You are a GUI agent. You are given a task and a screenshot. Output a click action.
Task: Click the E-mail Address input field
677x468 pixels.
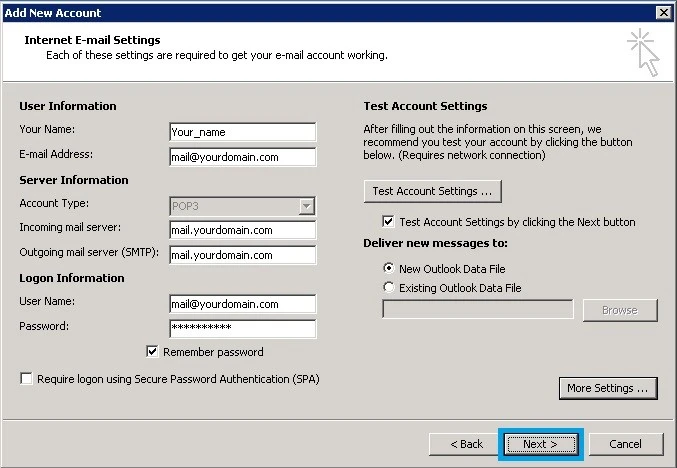[x=242, y=157]
